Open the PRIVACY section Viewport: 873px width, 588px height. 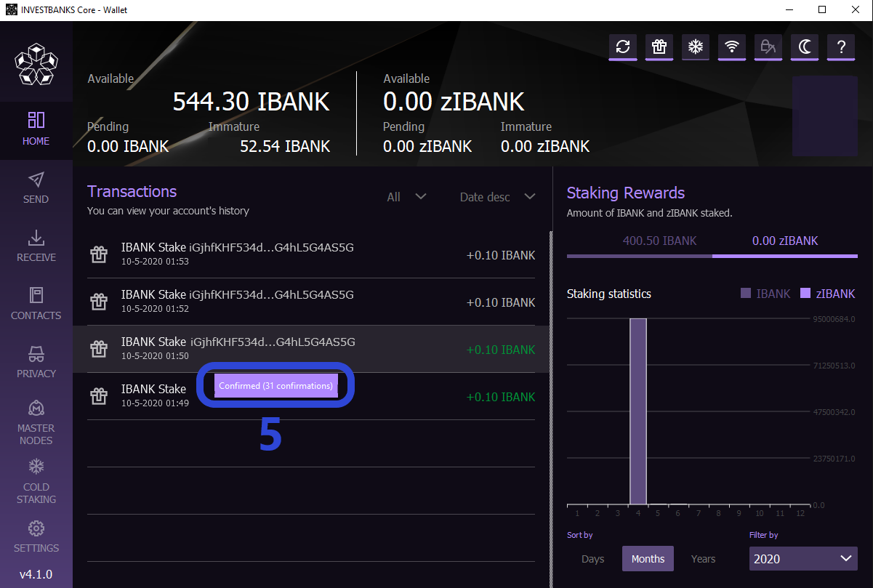pyautogui.click(x=36, y=363)
